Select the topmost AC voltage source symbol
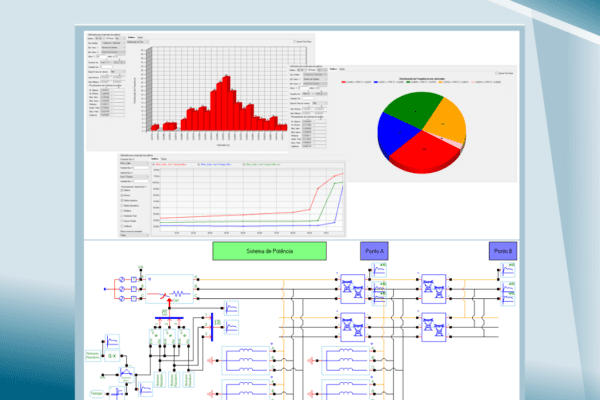The image size is (600, 400). click(x=122, y=279)
